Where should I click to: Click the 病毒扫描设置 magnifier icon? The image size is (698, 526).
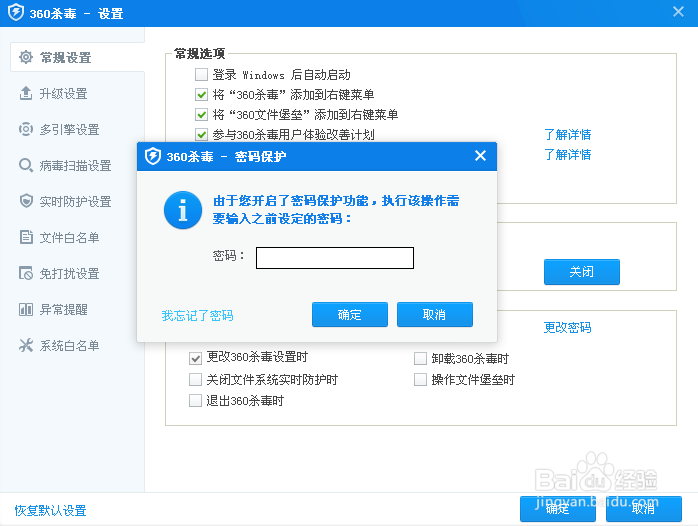click(x=26, y=166)
